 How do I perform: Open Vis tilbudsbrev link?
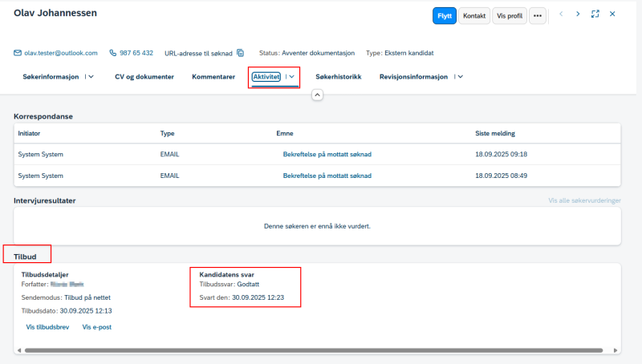tap(47, 327)
